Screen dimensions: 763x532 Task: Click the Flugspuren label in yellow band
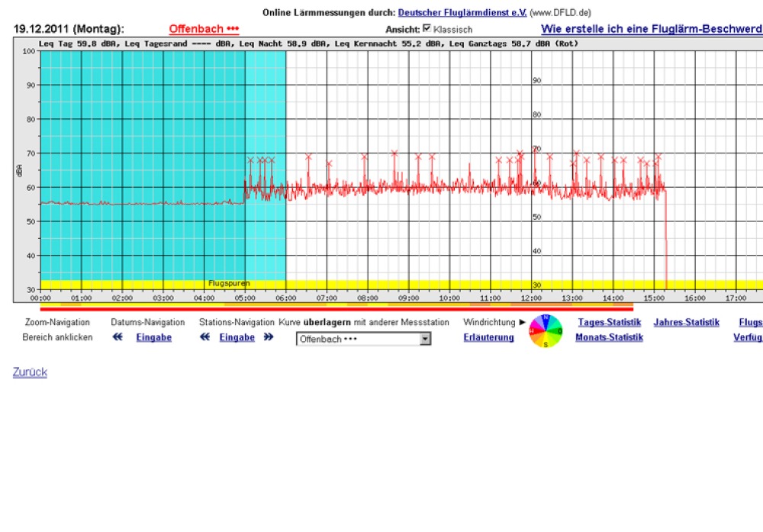click(229, 283)
